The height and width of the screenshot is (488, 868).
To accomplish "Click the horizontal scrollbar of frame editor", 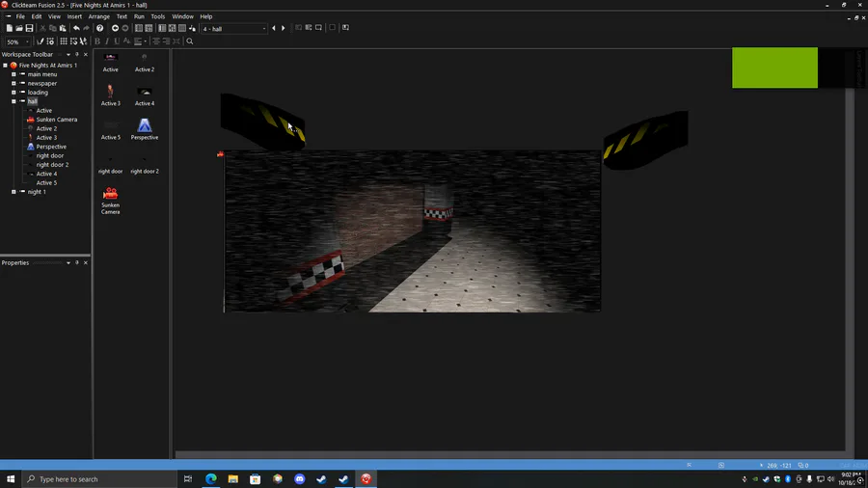I will [509, 455].
